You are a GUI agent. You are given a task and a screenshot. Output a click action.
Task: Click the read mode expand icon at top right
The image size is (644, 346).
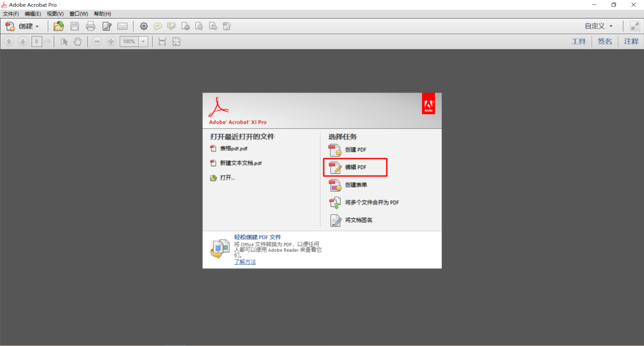tap(635, 26)
